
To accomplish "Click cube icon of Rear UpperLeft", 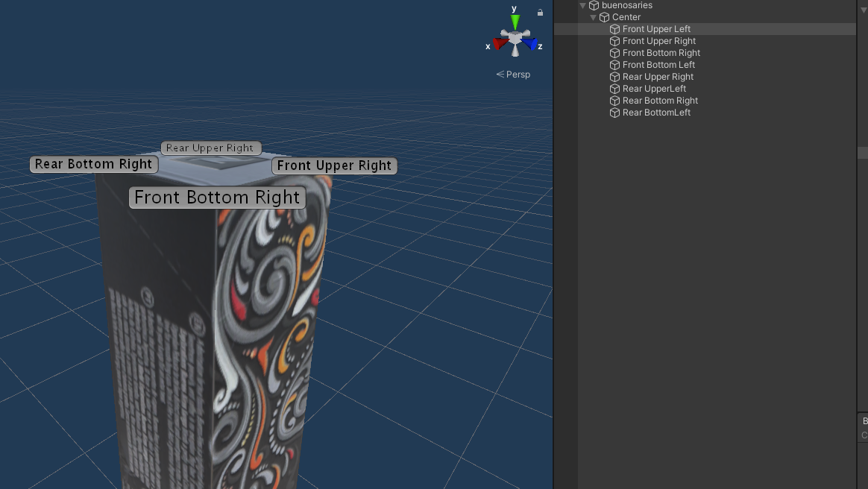I will point(614,89).
